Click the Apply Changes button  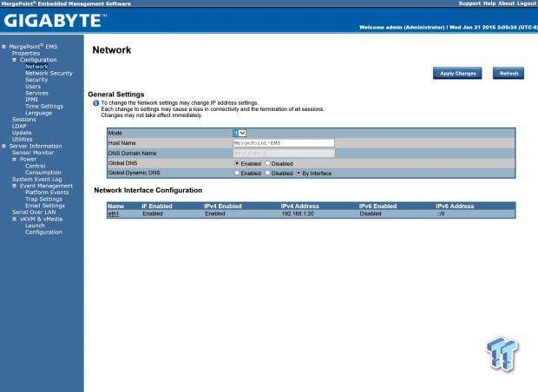[457, 74]
